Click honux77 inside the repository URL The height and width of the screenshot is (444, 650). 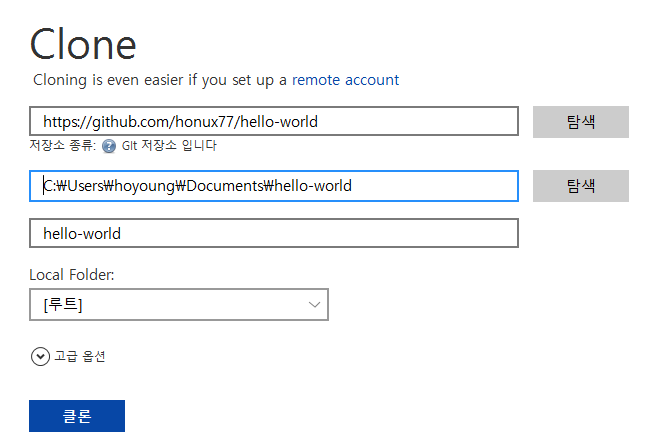(x=204, y=122)
